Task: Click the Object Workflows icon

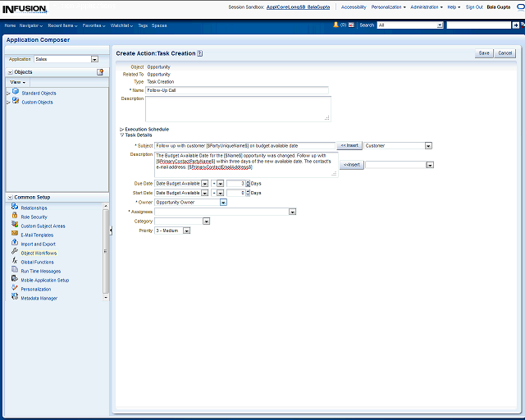Action: click(15, 253)
